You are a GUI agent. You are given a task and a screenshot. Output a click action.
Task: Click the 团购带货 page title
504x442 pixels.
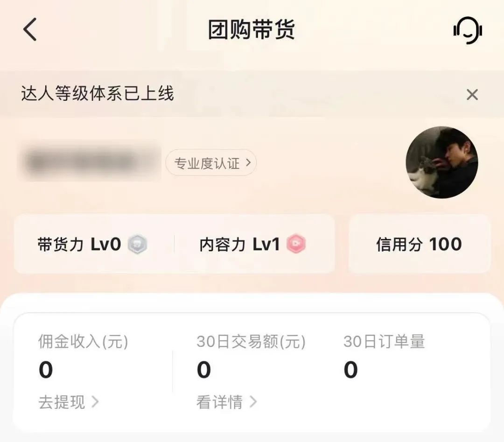(x=252, y=29)
